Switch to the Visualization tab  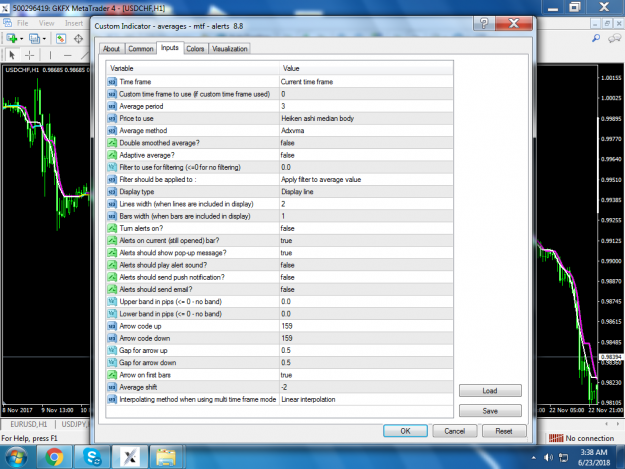click(x=230, y=49)
